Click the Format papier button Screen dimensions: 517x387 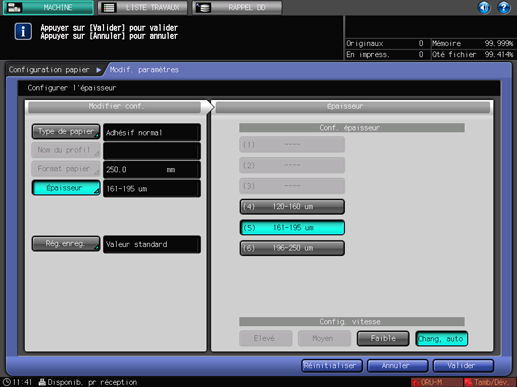click(x=66, y=169)
